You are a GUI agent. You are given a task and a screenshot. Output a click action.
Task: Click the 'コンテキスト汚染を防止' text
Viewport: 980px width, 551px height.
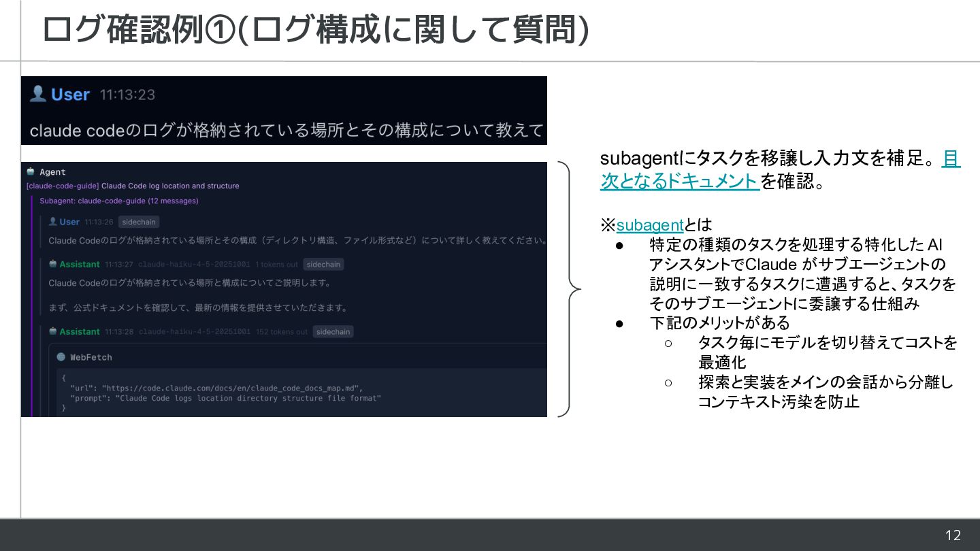pos(779,401)
